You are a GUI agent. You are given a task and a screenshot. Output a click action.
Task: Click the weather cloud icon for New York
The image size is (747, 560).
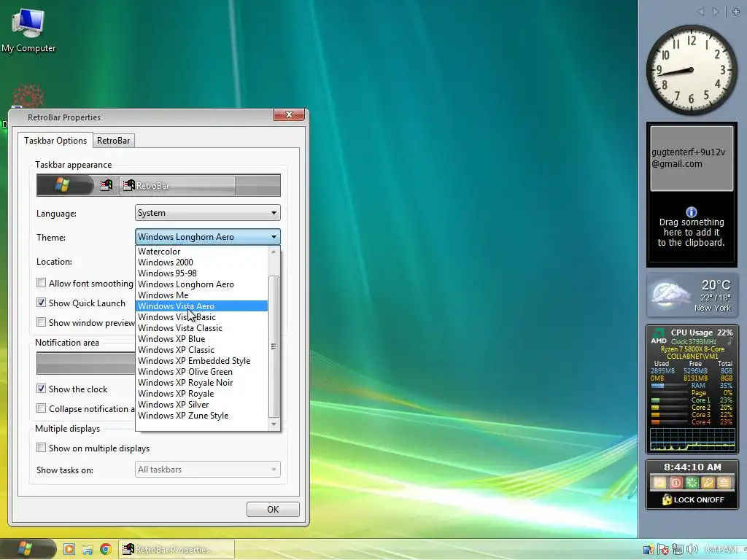(x=671, y=295)
